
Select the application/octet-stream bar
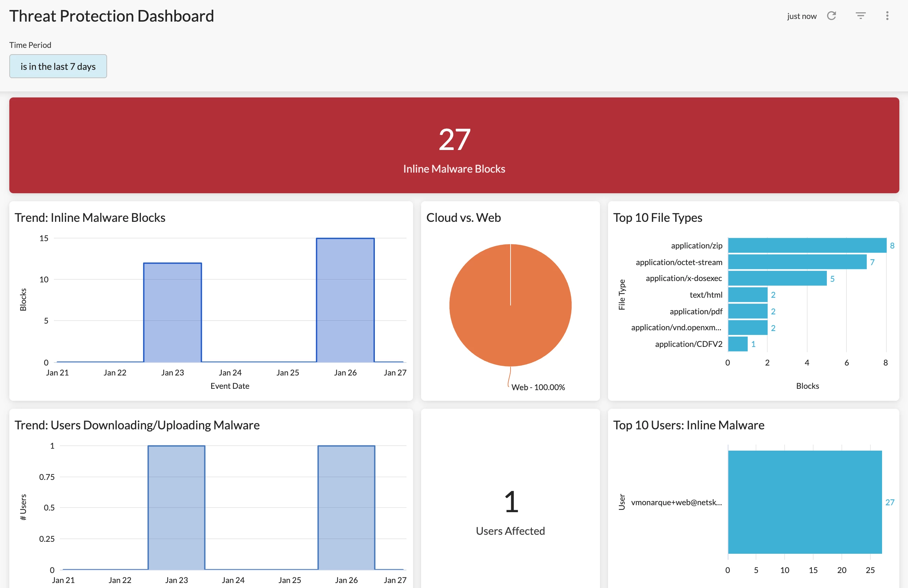tap(797, 262)
